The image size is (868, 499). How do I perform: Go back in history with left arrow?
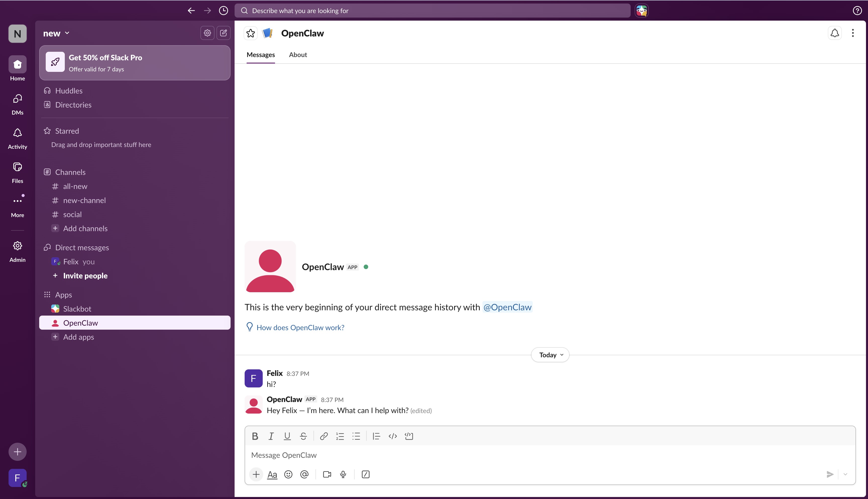pos(191,11)
